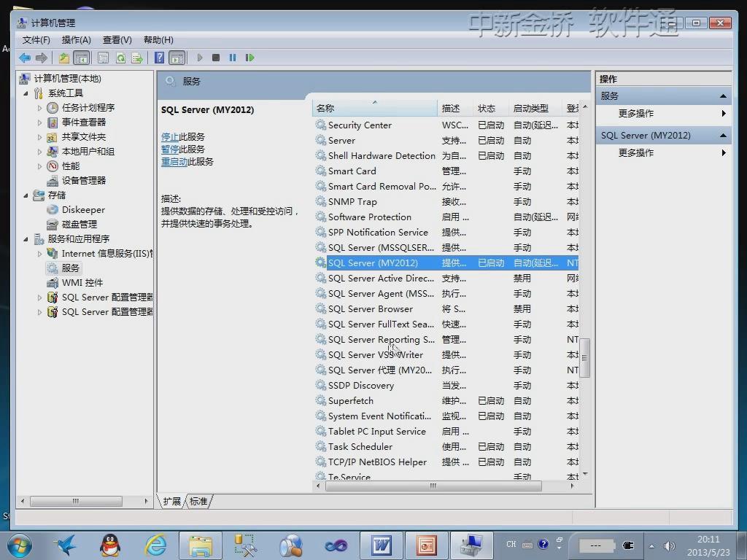Click the services list horizontal scrollbar thumb

click(433, 486)
